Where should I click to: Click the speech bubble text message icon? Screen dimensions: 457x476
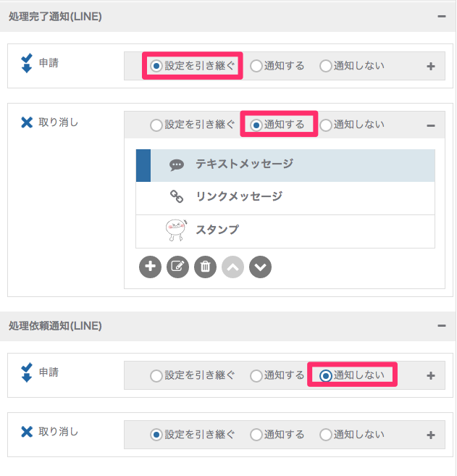tap(176, 165)
